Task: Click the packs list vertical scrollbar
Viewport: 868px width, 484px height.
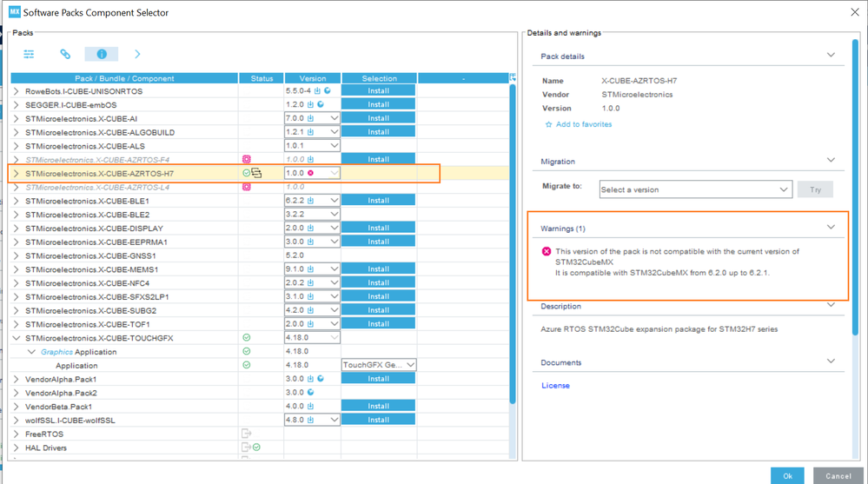Action: 513,243
